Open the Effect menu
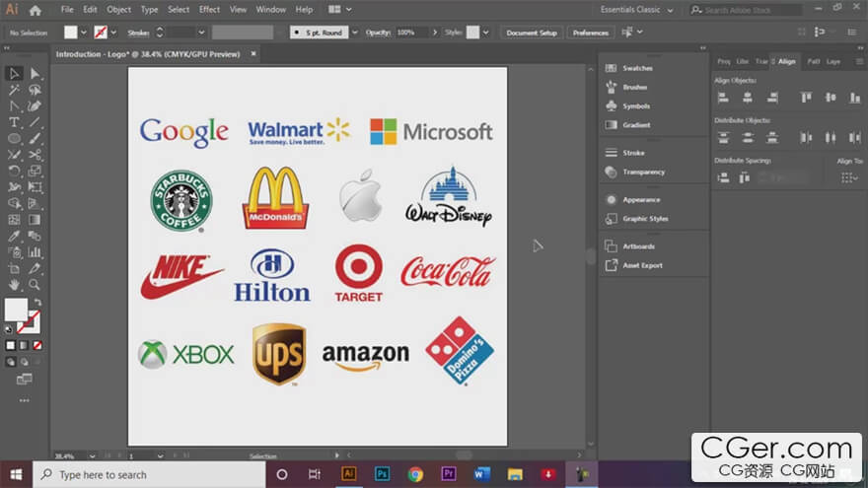 (x=209, y=10)
